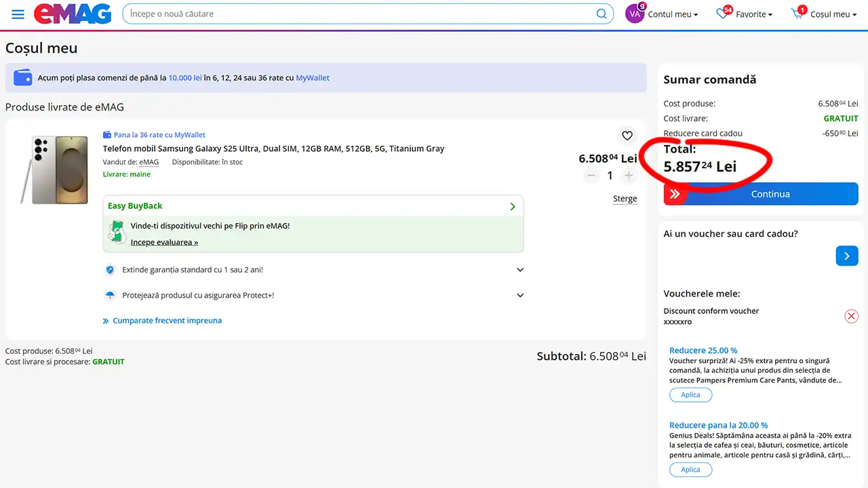Expand the Protect+ insurance section
Viewport: 868px width, 488px height.
[520, 296]
